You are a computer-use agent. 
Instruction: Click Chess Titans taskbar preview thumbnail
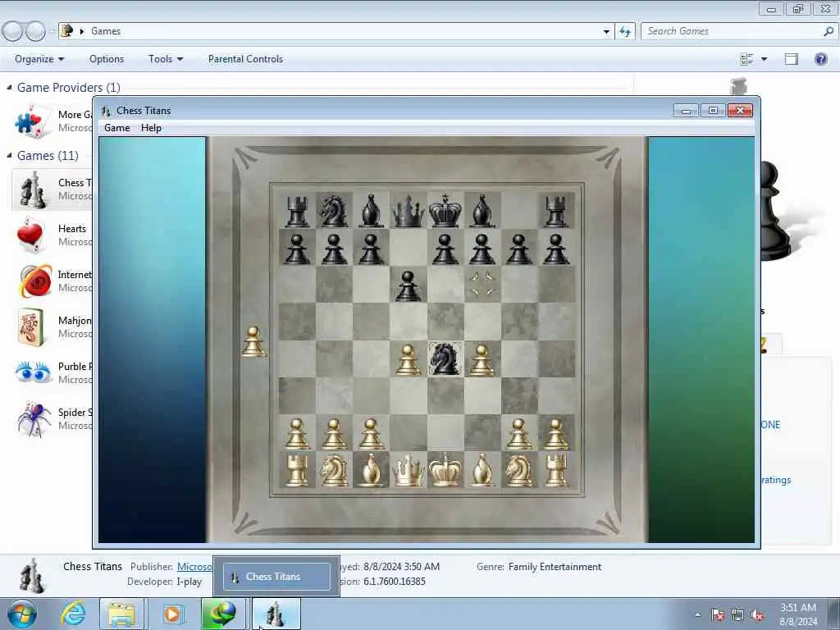coord(276,577)
